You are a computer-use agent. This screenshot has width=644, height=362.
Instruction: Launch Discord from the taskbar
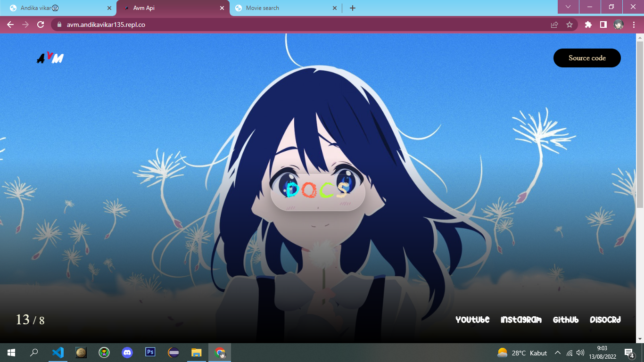click(127, 353)
